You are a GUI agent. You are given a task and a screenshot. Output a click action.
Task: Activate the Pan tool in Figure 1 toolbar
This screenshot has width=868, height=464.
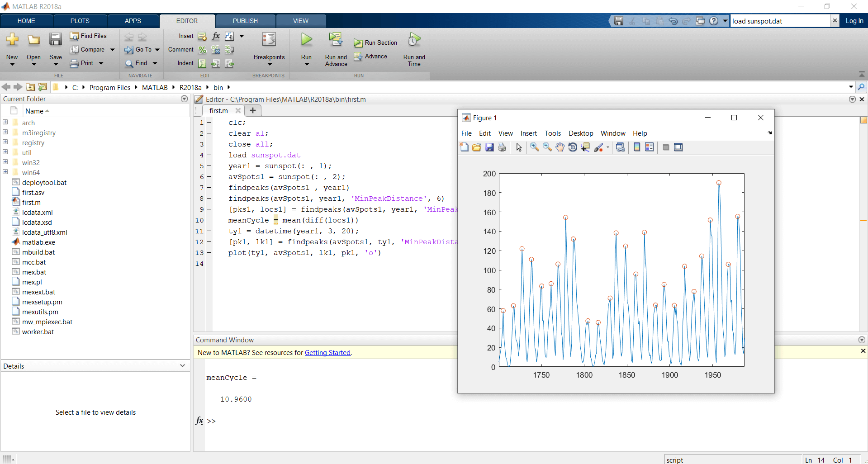pyautogui.click(x=560, y=147)
